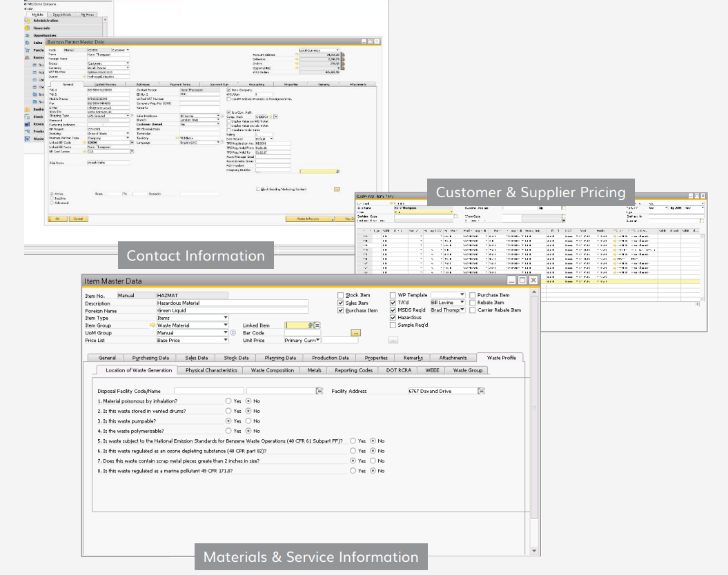728x575 pixels.
Task: Click the browse icon beside Facility Address
Action: click(x=480, y=392)
